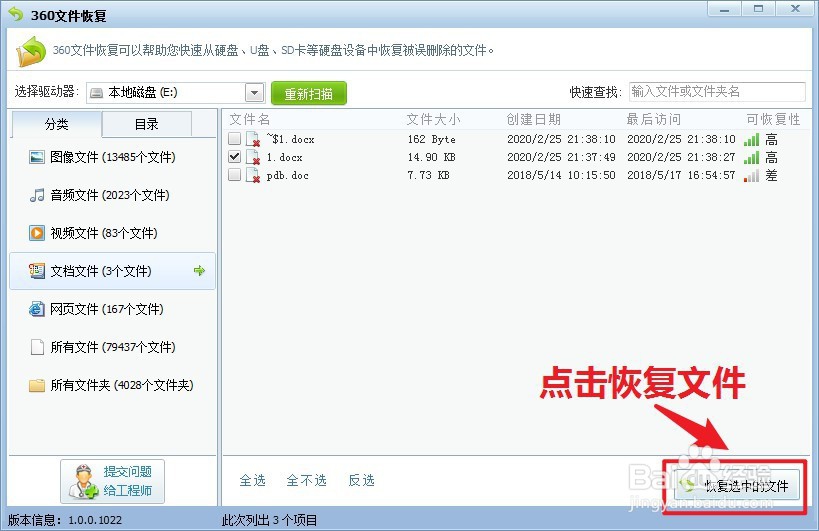Click the video files play icon
The image size is (819, 531).
click(37, 233)
